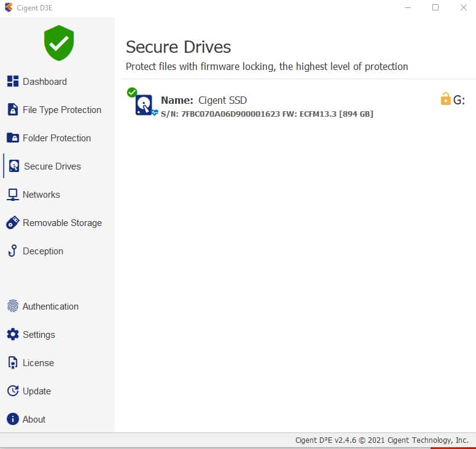Screen dimensions: 476x449
Task: Click the Update clock-arrow icon
Action: (x=13, y=391)
